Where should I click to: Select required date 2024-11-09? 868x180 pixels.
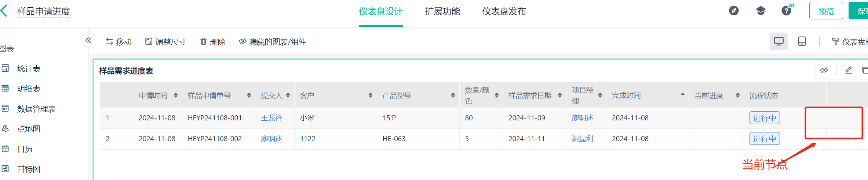527,118
